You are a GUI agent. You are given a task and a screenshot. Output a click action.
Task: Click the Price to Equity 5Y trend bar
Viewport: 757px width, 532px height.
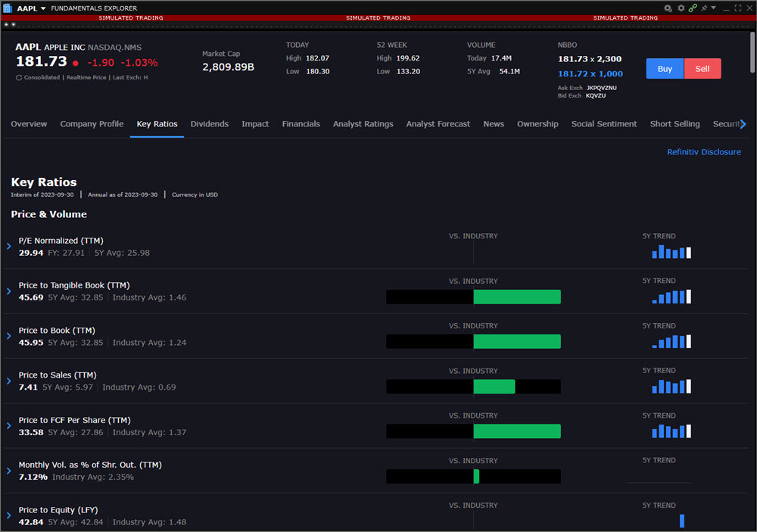(682, 521)
